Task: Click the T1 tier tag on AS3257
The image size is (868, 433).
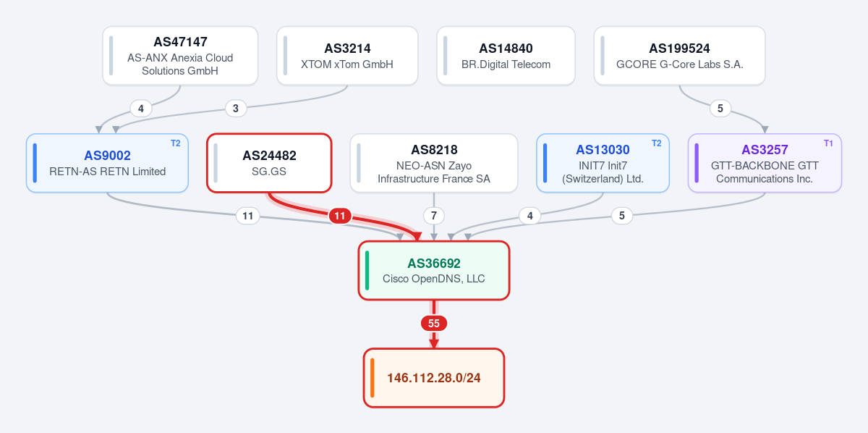Action: [828, 143]
